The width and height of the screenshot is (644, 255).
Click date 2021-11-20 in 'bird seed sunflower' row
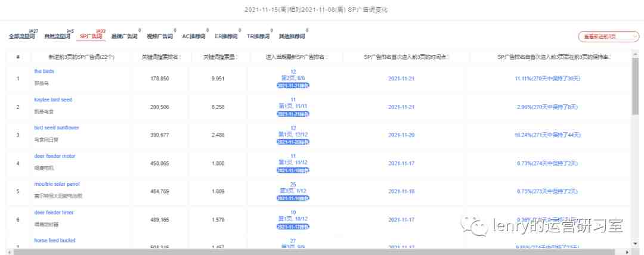(x=401, y=135)
